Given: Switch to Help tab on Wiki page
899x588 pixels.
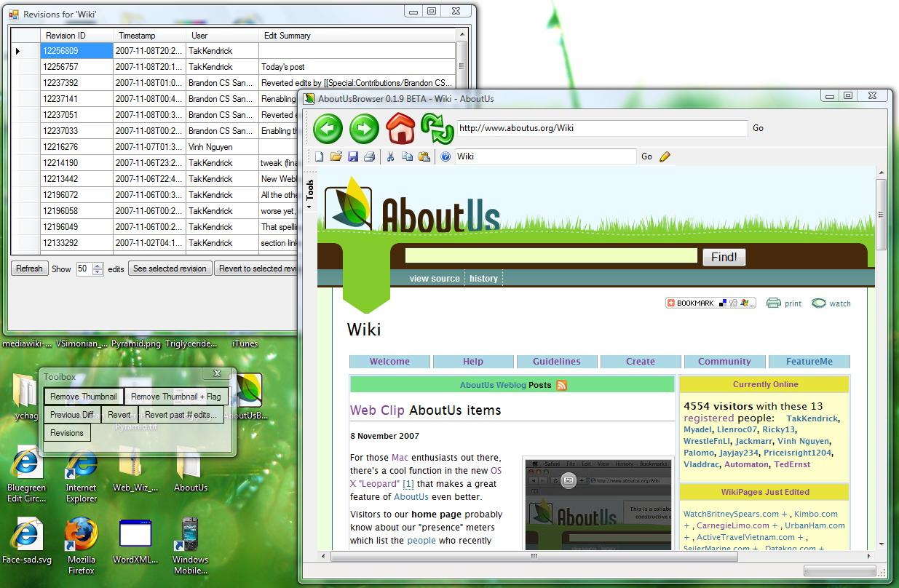Looking at the screenshot, I should click(473, 362).
